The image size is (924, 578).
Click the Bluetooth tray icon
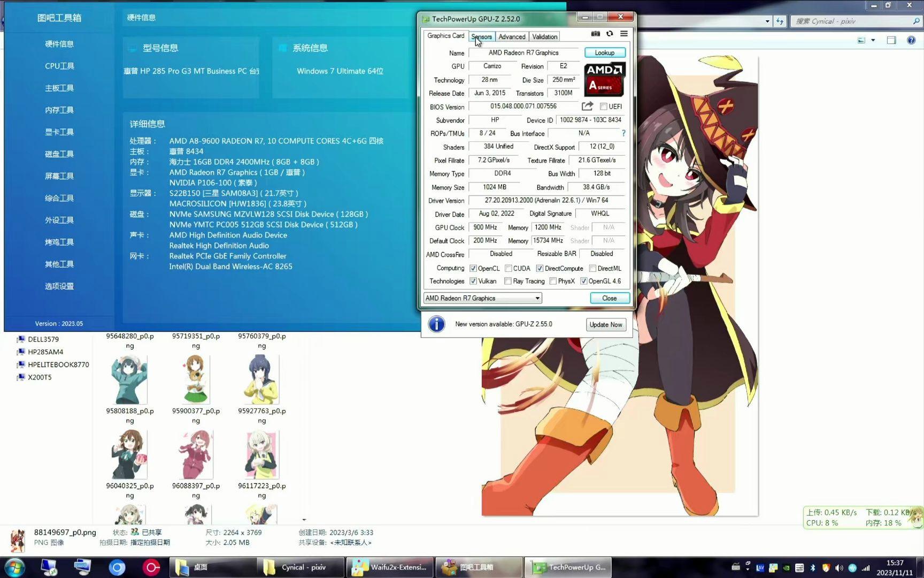point(813,568)
